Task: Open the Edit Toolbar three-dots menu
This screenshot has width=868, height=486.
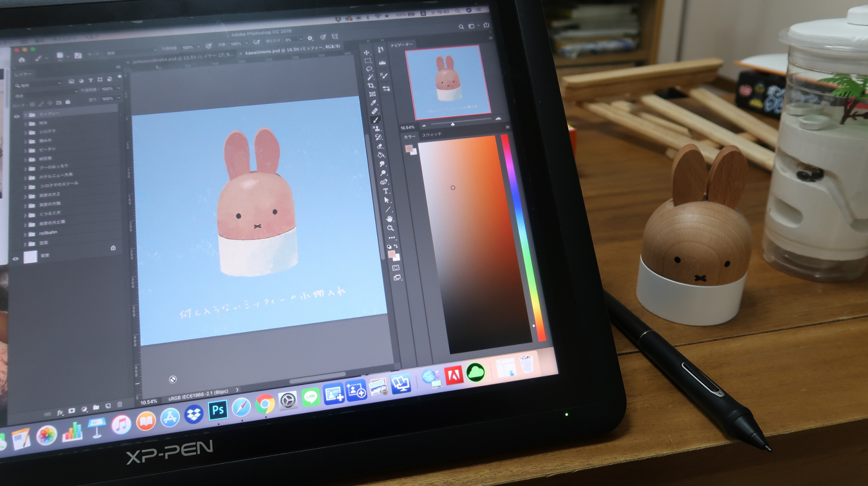Action: click(392, 238)
